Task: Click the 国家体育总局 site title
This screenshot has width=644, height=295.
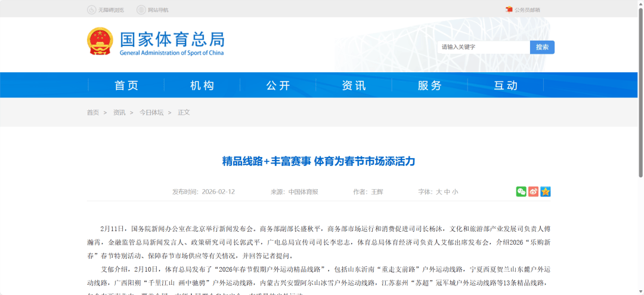Action: [x=172, y=39]
